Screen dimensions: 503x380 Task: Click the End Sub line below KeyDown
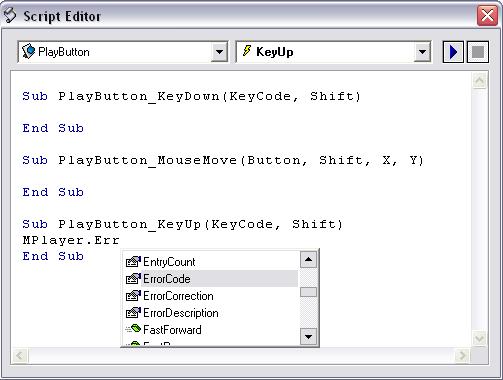coord(53,128)
